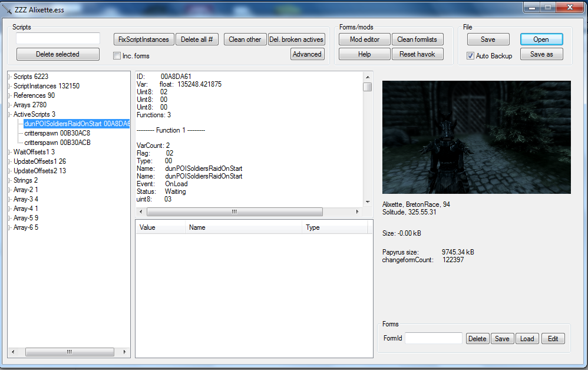Expand the Strings 2 node
Screen dimensions: 588x370
point(10,180)
